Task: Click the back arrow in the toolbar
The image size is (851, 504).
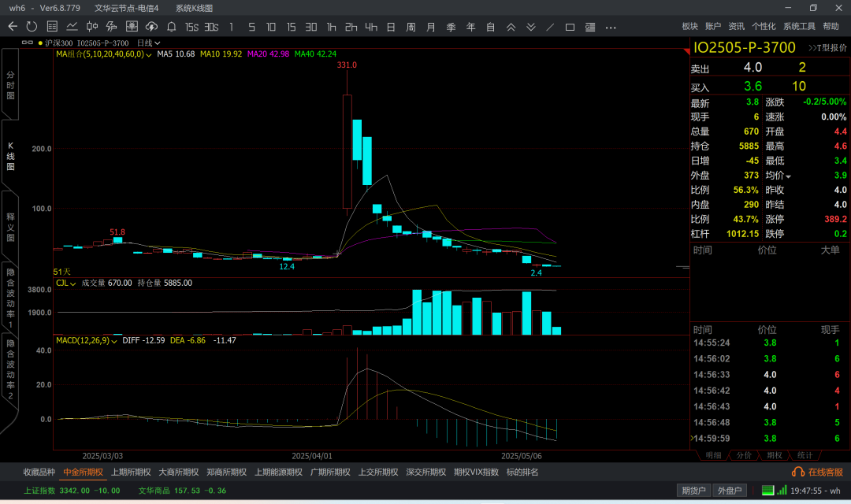Action: (13, 27)
